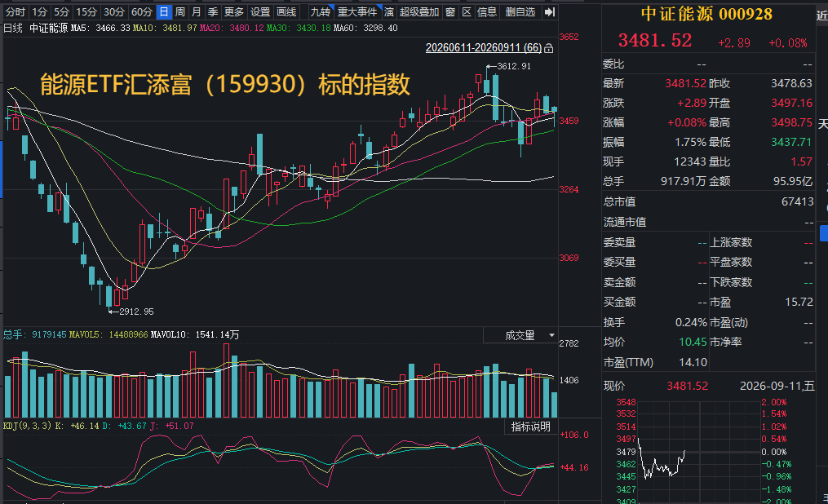Click the 金额 value 95.95亿
The width and height of the screenshot is (828, 504).
pos(793,182)
